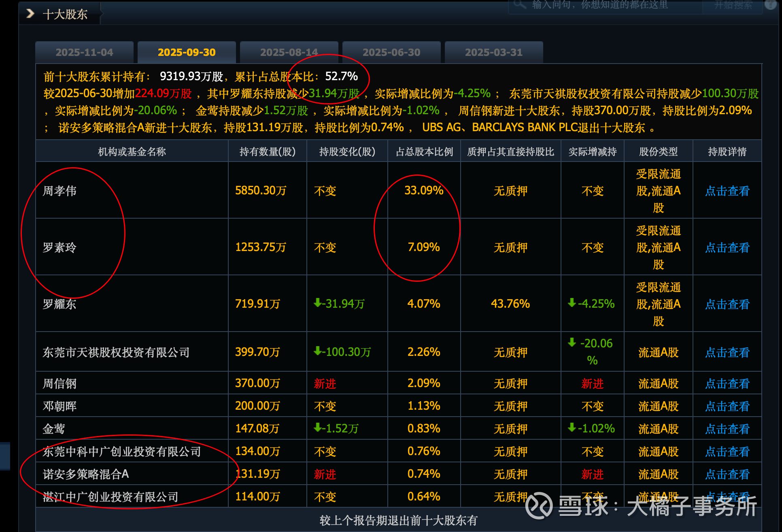Switch to the 2025-08-14 tab
The image size is (782, 532).
[289, 52]
